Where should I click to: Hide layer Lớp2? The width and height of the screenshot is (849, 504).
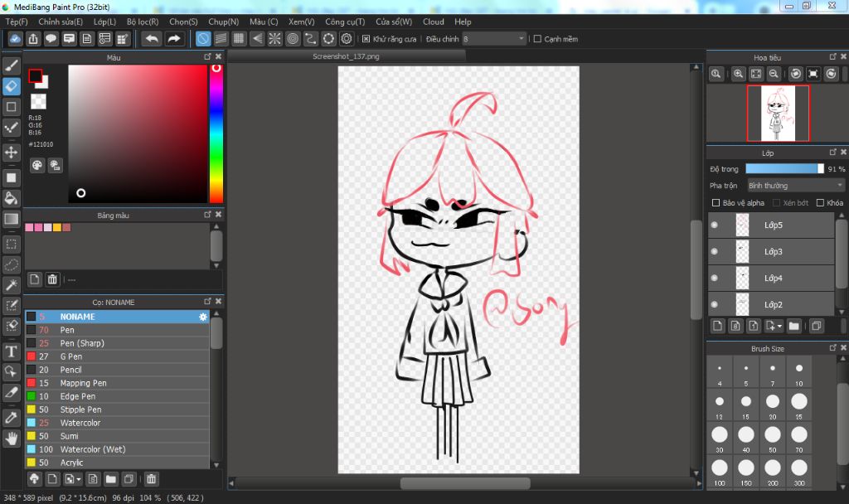coord(715,305)
